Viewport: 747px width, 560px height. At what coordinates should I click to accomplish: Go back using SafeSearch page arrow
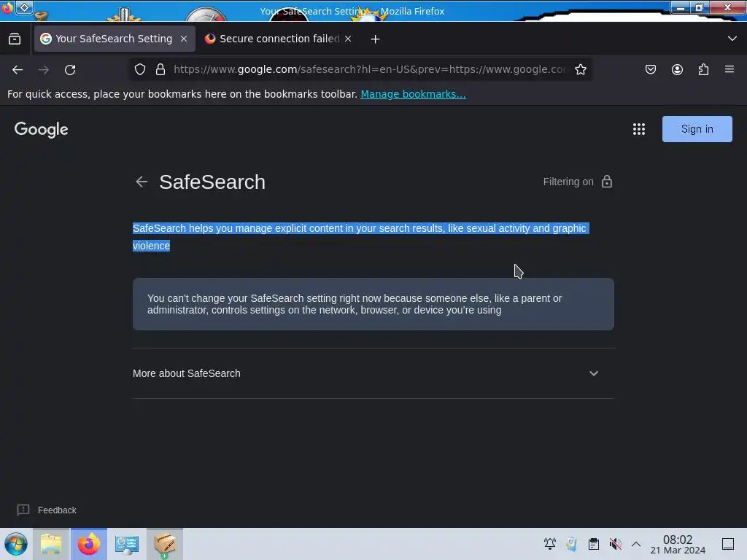[142, 182]
